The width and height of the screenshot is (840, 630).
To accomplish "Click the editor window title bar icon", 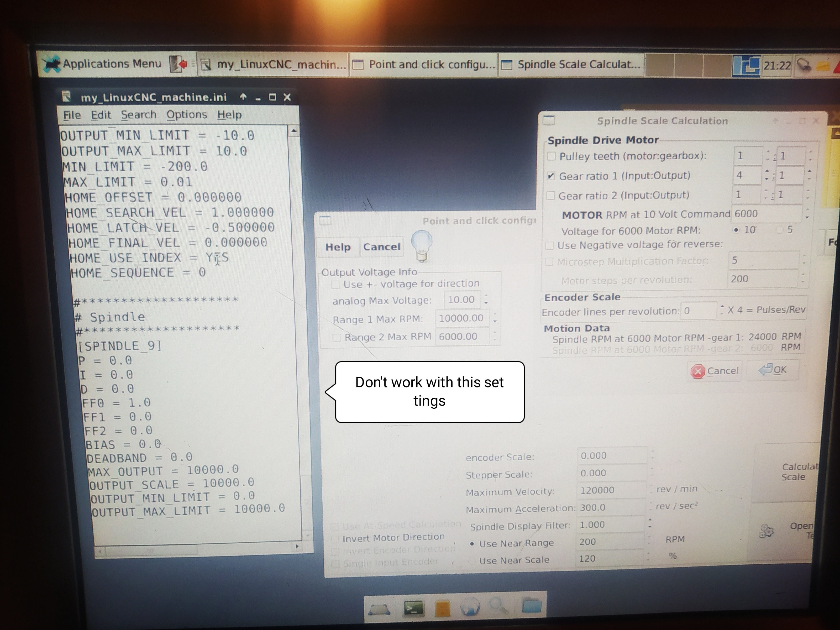I will 66,96.
